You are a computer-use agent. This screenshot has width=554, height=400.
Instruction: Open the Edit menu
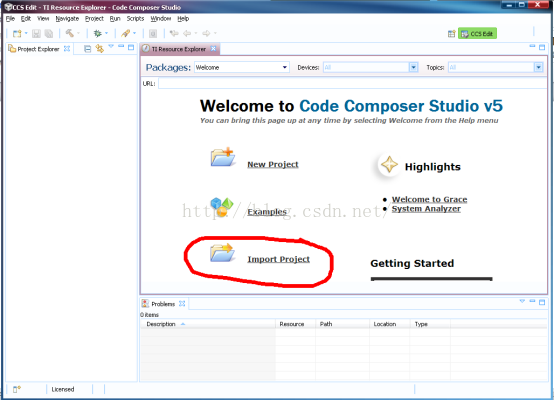[26, 18]
